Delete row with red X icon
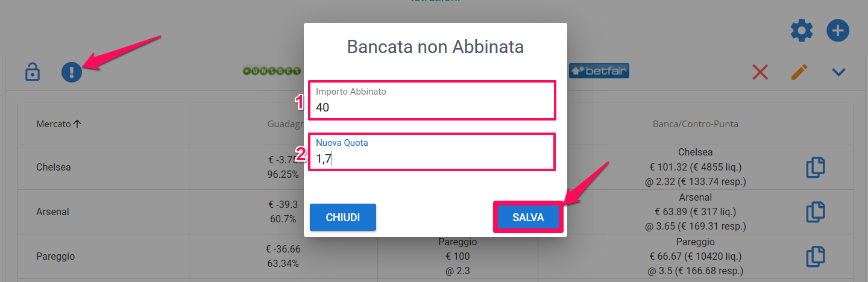This screenshot has height=282, width=868. (760, 72)
